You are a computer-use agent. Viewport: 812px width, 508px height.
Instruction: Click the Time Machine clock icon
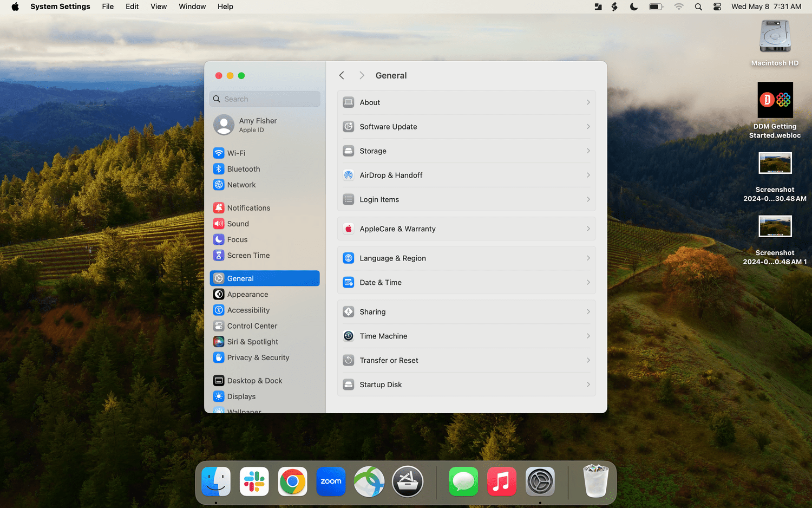(x=349, y=336)
